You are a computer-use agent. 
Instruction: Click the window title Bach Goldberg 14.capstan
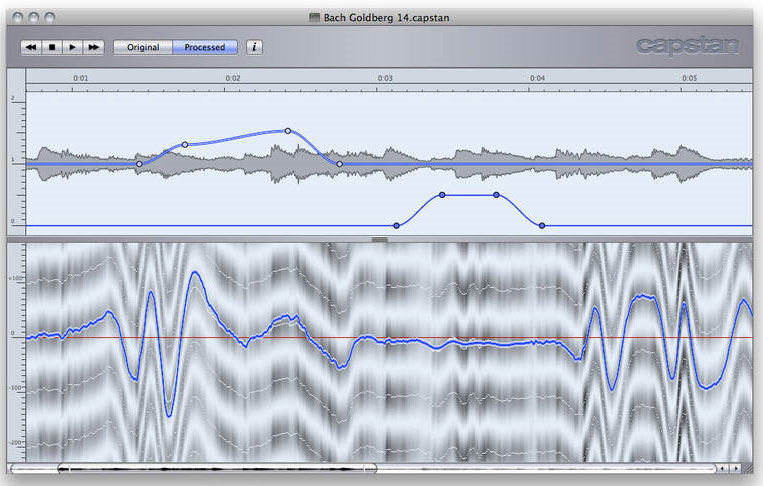[386, 18]
